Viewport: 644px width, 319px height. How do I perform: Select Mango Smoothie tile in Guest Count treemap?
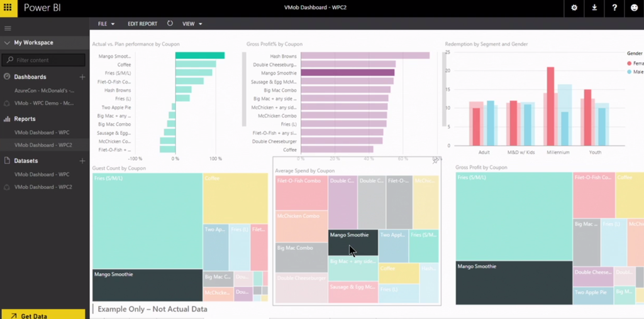click(147, 285)
